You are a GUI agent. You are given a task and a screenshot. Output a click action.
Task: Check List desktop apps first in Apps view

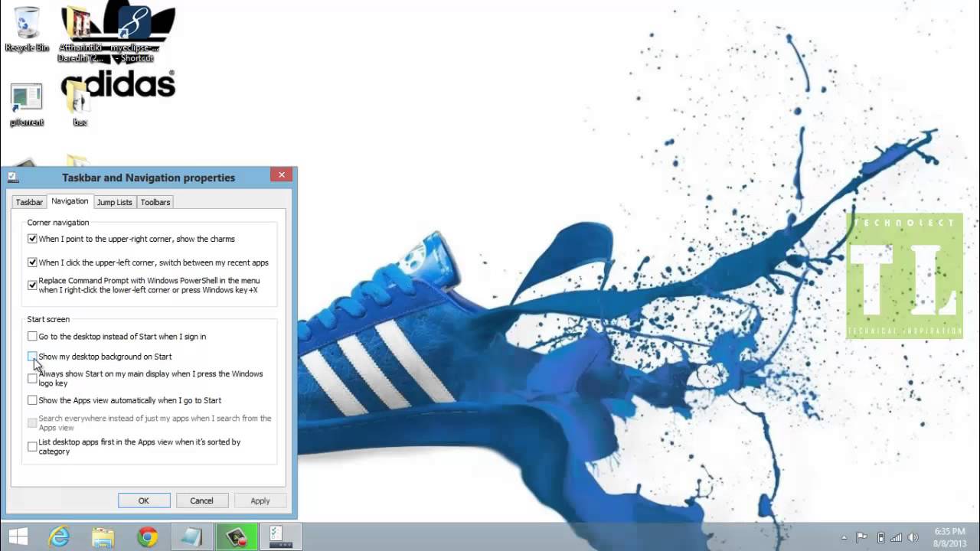coord(32,447)
